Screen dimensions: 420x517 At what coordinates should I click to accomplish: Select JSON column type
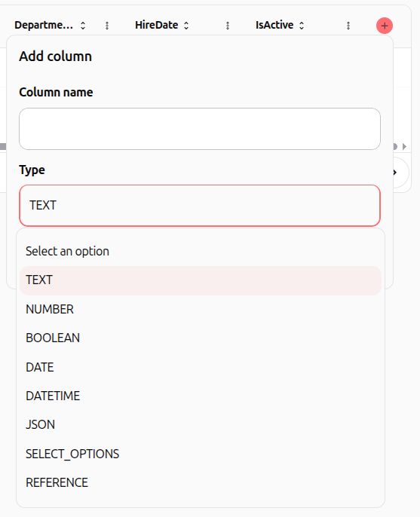[201, 425]
